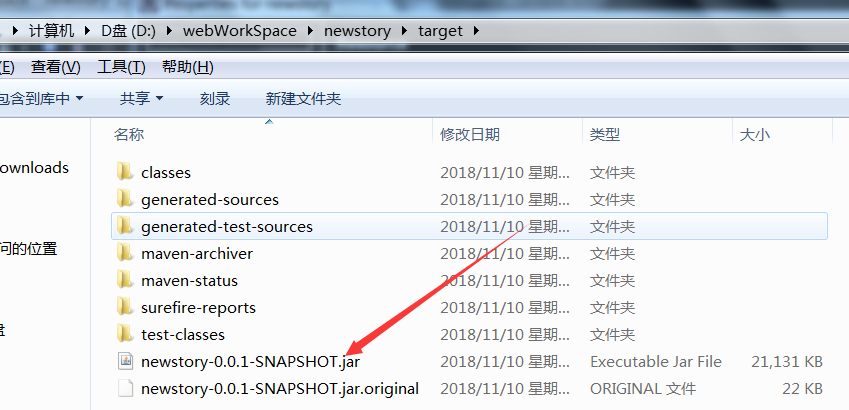Select the generated-sources folder name
This screenshot has height=410, width=849.
pos(210,200)
